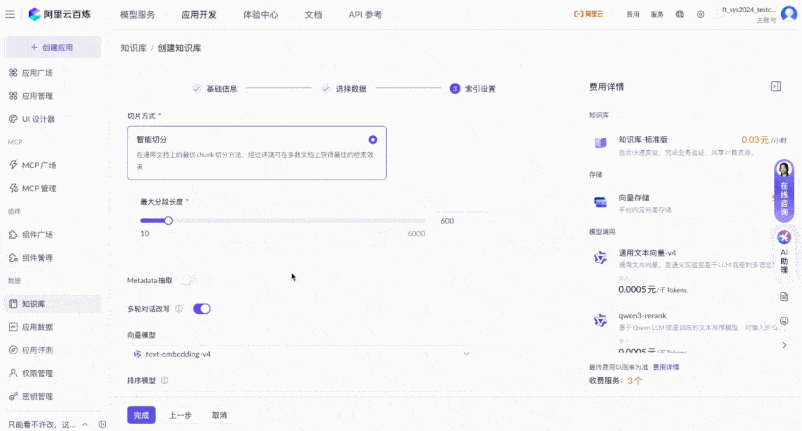Click the hamburger menu icon at top left
802x431 pixels.
pos(10,14)
